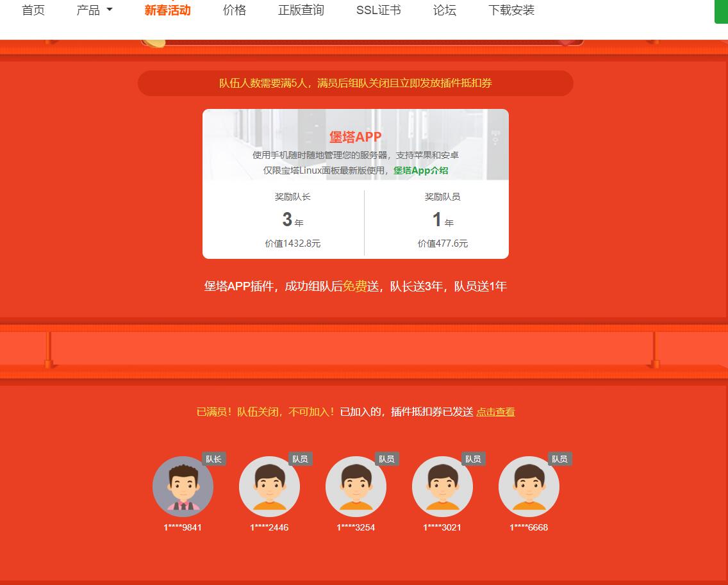This screenshot has height=585, width=728.
Task: Click the username 1****9841
Action: 183,527
